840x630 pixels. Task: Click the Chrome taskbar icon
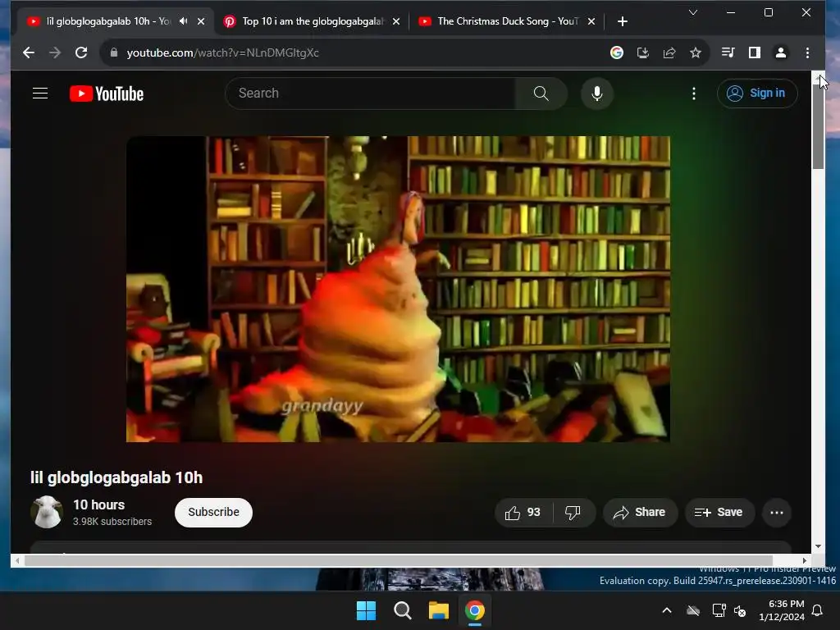pos(474,610)
